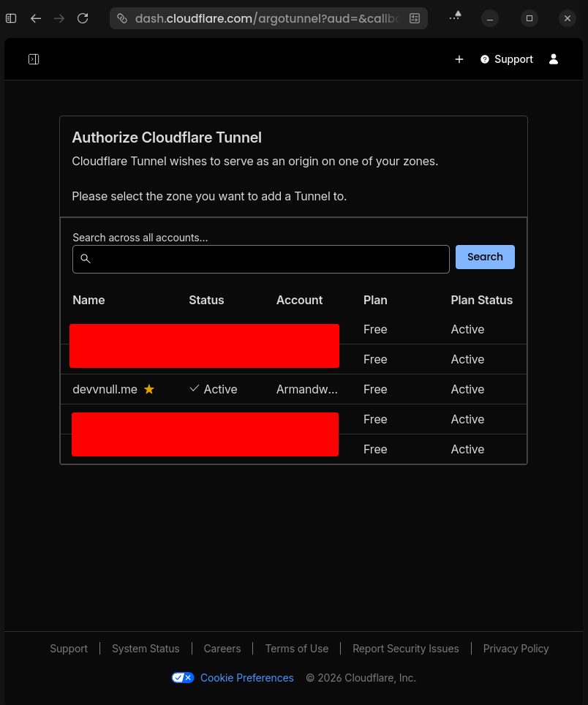The height and width of the screenshot is (705, 588).
Task: Click the address bar URL text
Action: pos(267,18)
